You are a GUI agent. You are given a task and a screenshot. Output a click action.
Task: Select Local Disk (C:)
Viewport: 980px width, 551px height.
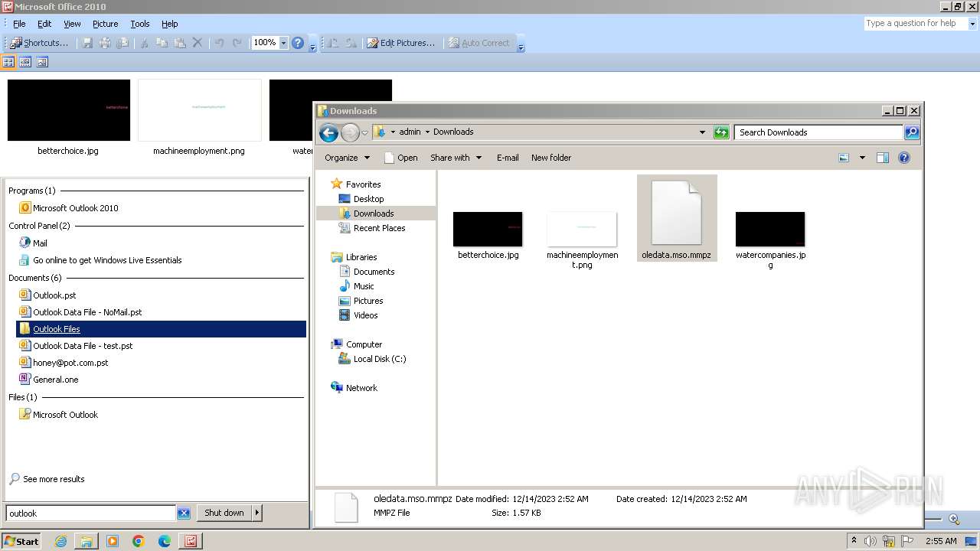pyautogui.click(x=380, y=359)
